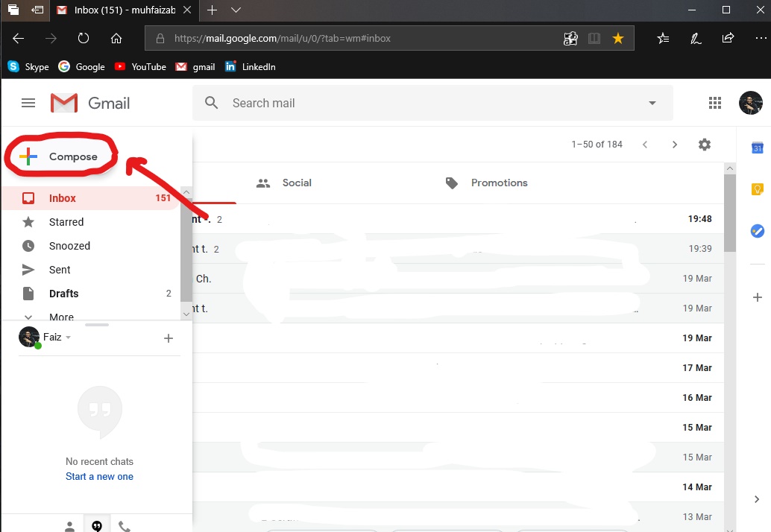
Task: Open the Google apps launcher grid
Action: [715, 102]
